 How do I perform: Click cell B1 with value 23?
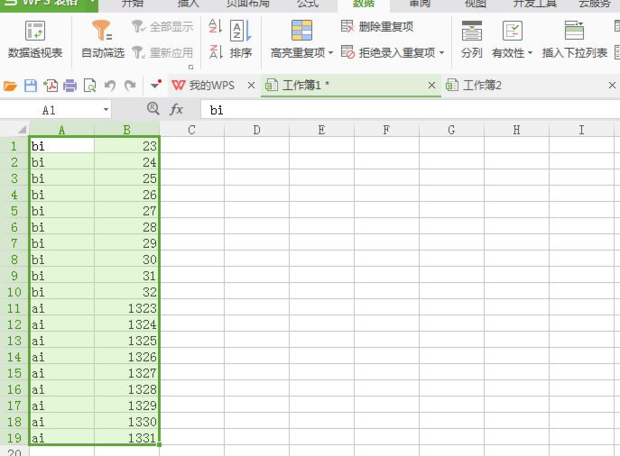click(127, 146)
